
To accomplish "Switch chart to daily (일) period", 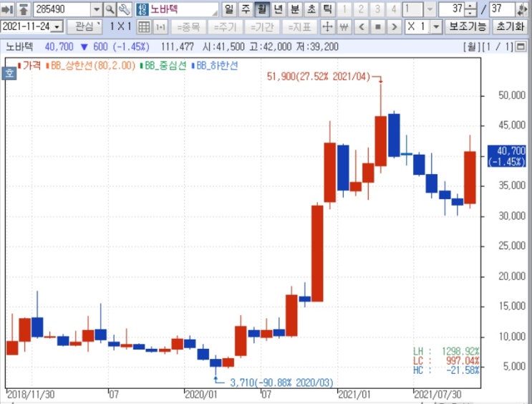I will pos(229,9).
